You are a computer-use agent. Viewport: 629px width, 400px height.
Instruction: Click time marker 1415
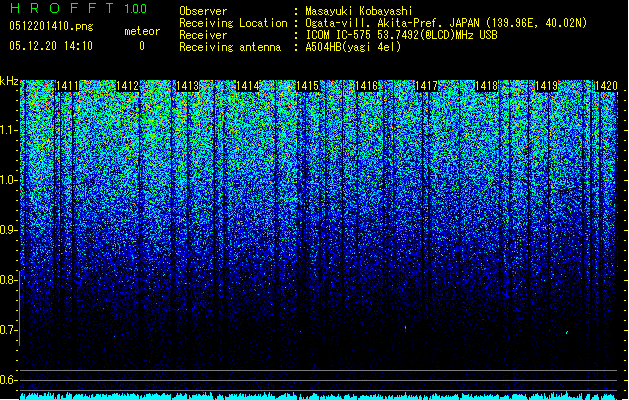point(307,86)
